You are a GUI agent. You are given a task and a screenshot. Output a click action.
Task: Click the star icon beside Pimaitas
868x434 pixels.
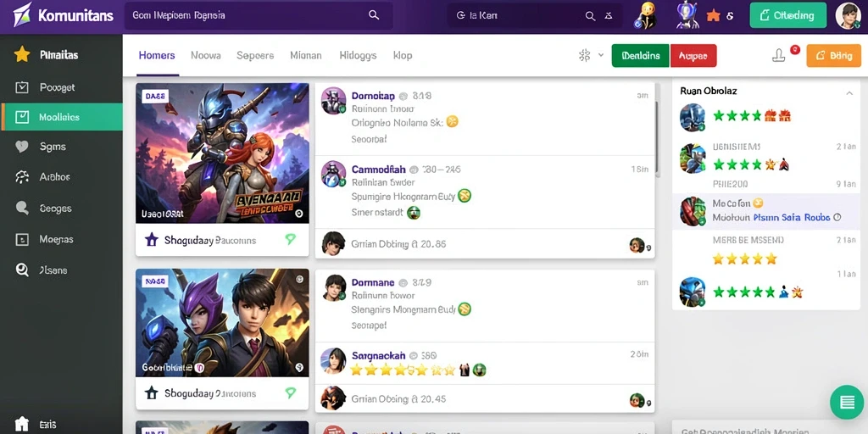(x=21, y=54)
